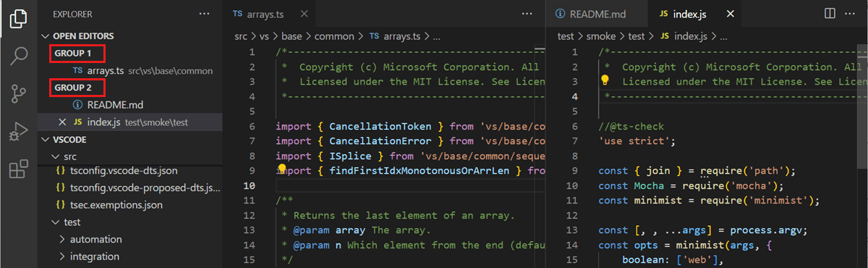Click the first test breadcrumb in index.js editor
Viewport: 868px width, 268px height.
(x=566, y=35)
